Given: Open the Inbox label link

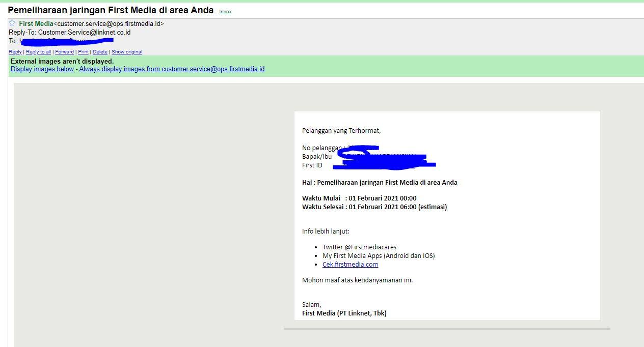Looking at the screenshot, I should point(225,12).
